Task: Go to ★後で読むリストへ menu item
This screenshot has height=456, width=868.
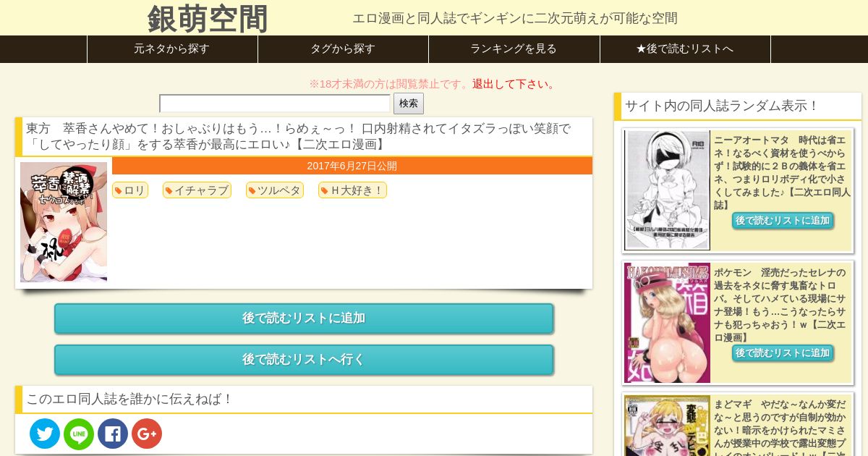Action: point(685,49)
